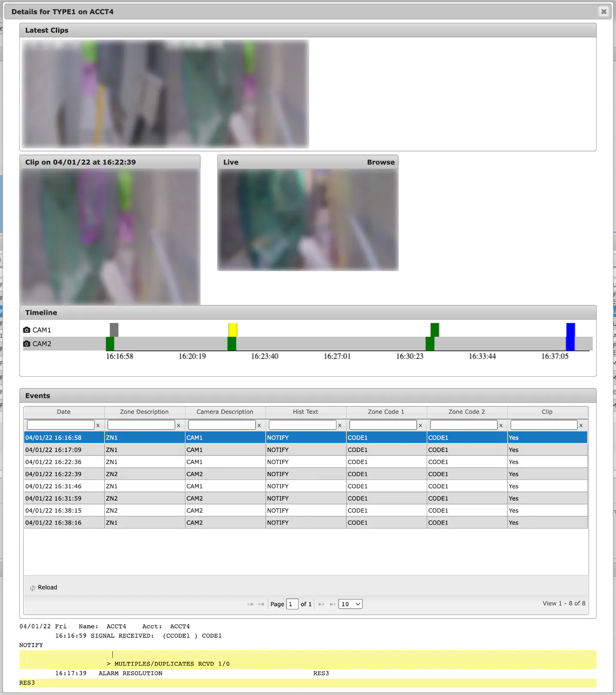
Task: Clear the Zone Code 1 filter with x
Action: tap(420, 425)
